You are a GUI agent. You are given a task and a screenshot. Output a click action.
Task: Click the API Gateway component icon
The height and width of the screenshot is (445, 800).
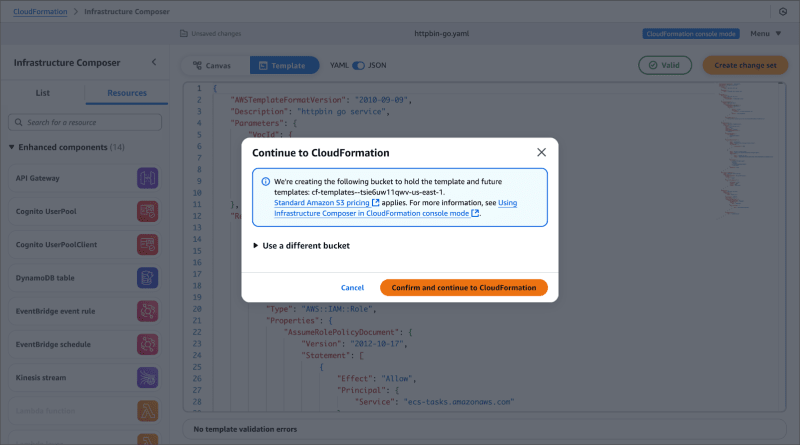coord(147,178)
